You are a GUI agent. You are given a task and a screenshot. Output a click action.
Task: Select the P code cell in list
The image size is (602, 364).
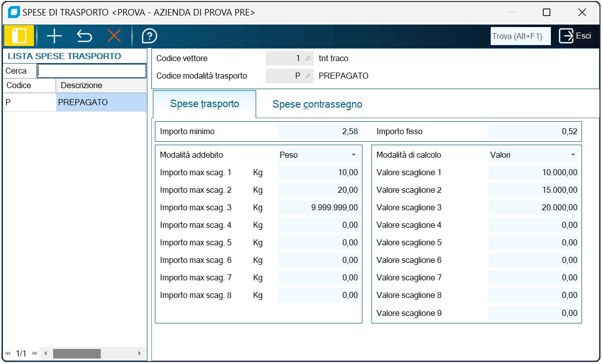point(29,102)
